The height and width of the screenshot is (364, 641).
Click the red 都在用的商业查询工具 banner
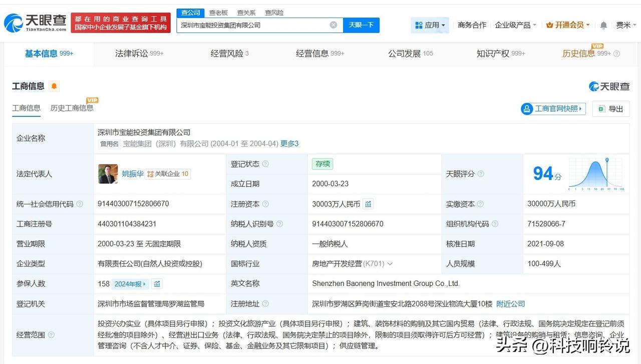tap(121, 23)
